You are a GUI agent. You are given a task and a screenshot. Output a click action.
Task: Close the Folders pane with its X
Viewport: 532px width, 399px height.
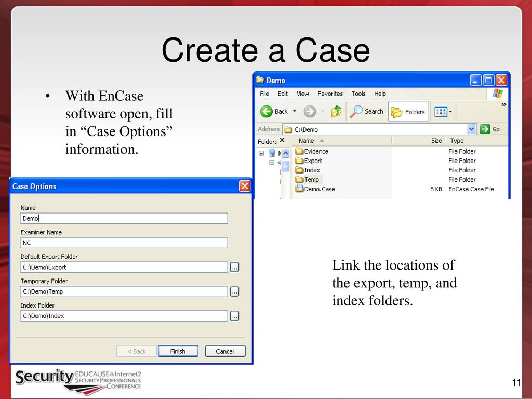click(282, 140)
